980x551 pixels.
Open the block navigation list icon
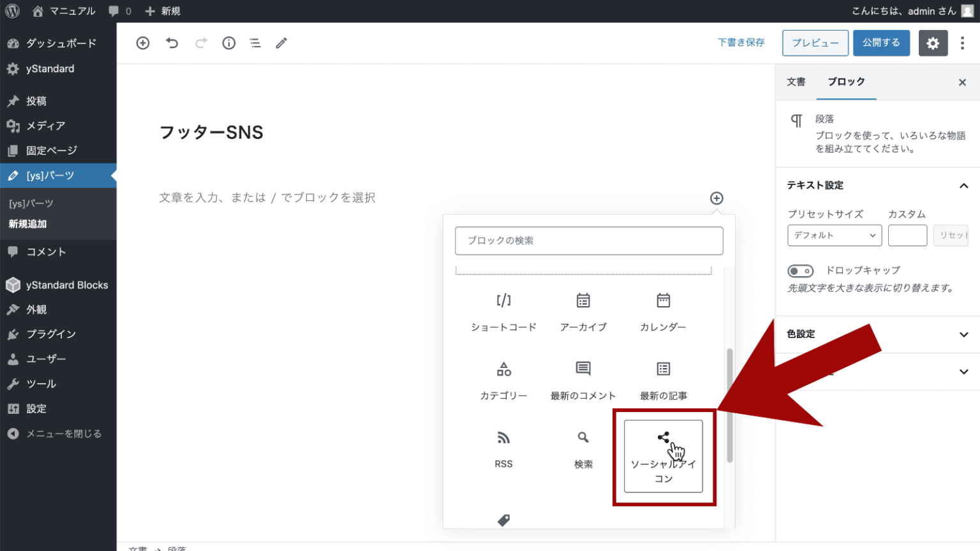coord(255,43)
